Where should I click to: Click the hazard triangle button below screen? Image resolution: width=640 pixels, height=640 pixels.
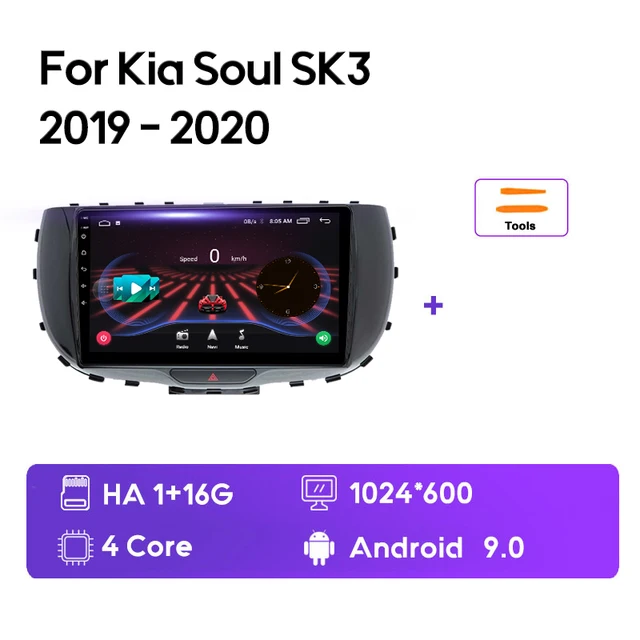(x=213, y=377)
